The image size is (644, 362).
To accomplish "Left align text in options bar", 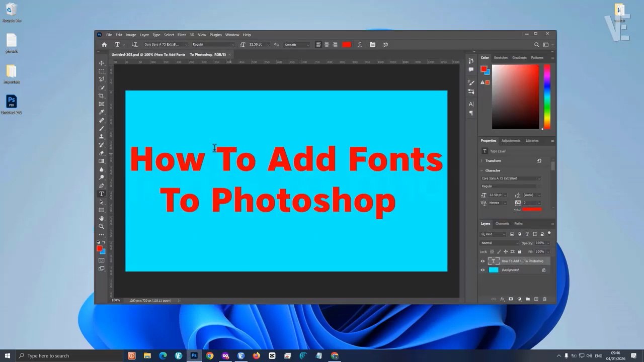I will coord(318,45).
